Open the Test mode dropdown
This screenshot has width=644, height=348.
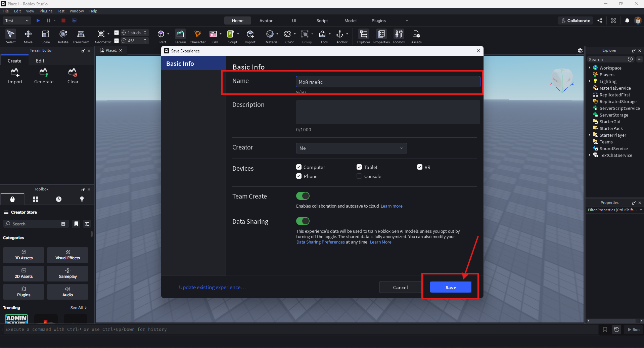point(17,20)
